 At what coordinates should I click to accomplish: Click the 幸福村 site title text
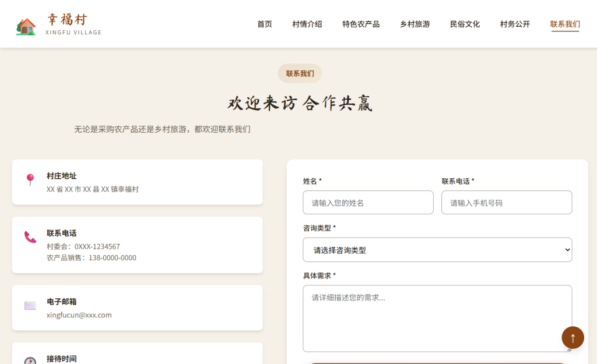(68, 20)
